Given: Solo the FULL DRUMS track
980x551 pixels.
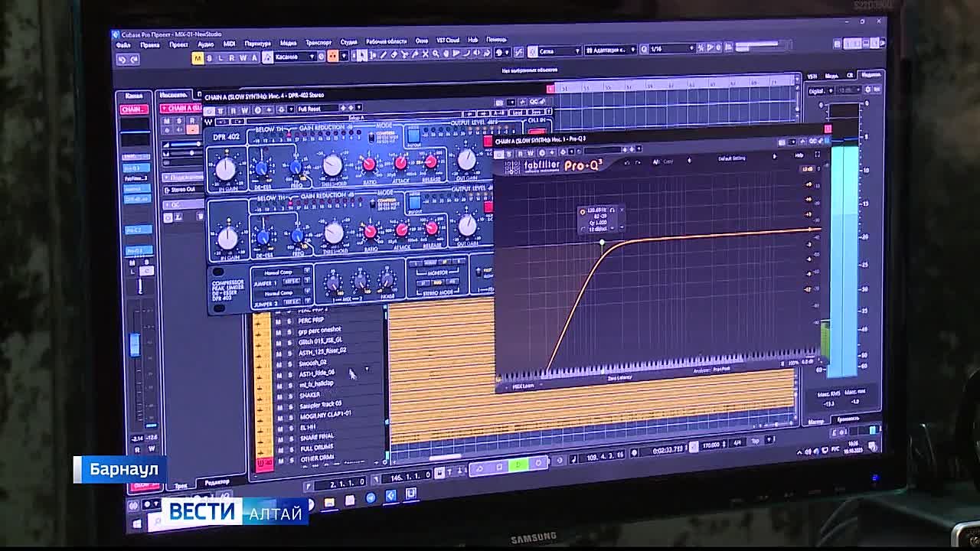Looking at the screenshot, I should (x=290, y=448).
